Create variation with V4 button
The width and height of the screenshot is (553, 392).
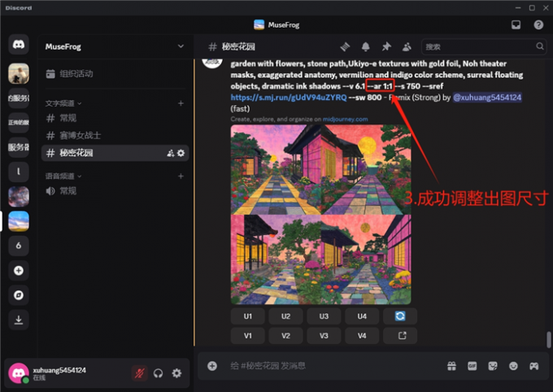click(x=362, y=336)
